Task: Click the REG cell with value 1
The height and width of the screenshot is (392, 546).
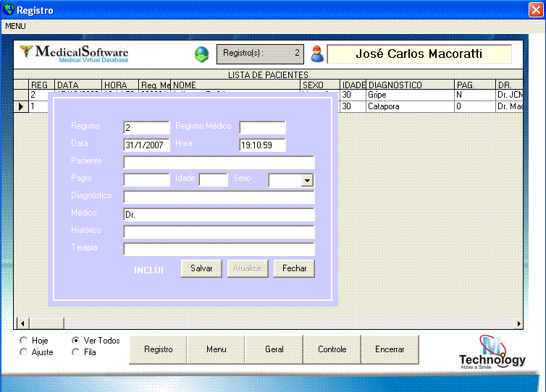Action: coord(38,106)
